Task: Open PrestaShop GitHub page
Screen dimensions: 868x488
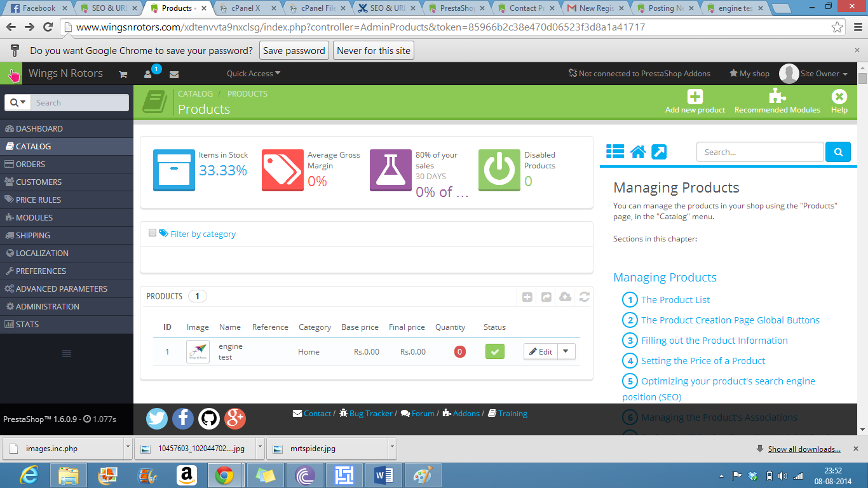Action: [209, 418]
